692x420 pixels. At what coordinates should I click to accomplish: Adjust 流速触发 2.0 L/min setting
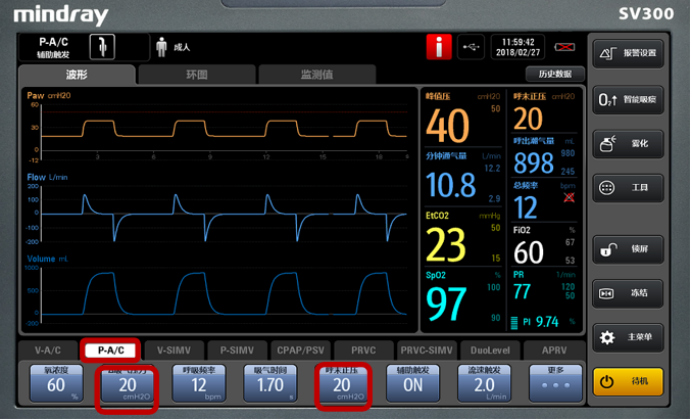[x=484, y=383]
